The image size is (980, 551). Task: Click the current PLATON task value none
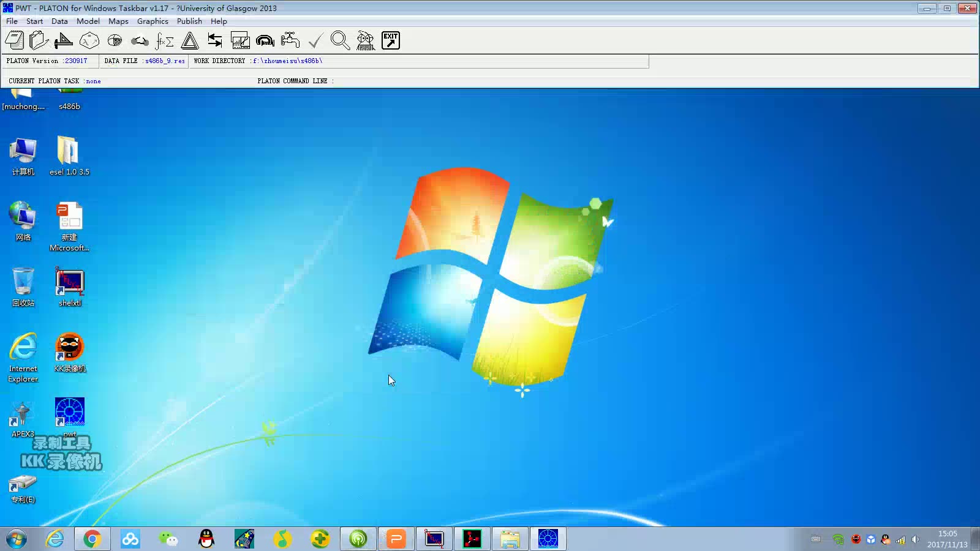click(93, 81)
